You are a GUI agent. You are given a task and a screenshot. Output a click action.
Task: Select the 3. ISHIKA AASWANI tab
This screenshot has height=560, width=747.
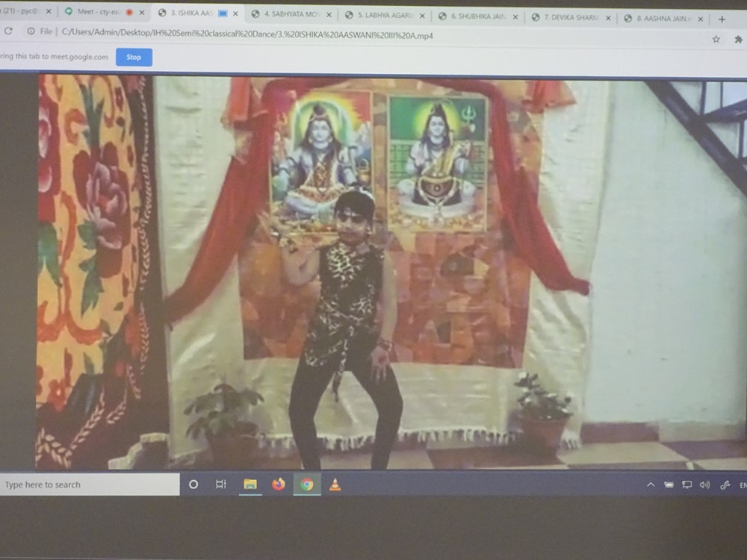[x=196, y=13]
